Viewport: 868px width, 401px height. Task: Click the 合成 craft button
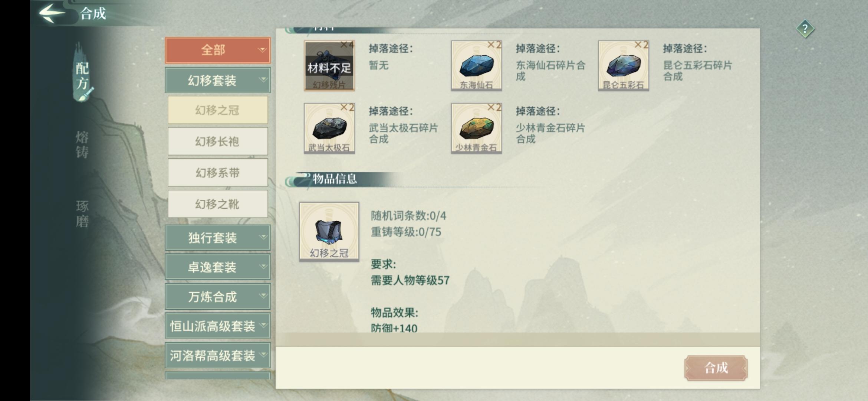pyautogui.click(x=716, y=368)
